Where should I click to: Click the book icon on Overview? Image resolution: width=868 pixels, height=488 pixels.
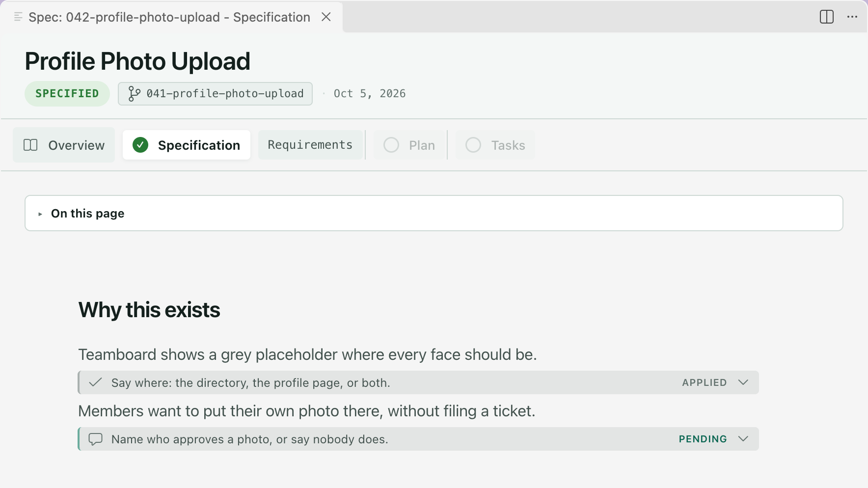30,145
